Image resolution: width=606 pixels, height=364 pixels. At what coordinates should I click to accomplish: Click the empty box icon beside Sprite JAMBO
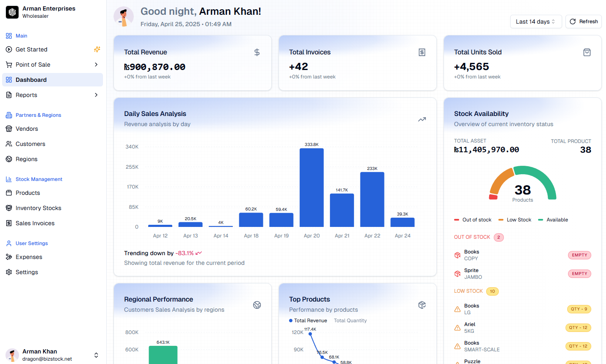pyautogui.click(x=457, y=274)
